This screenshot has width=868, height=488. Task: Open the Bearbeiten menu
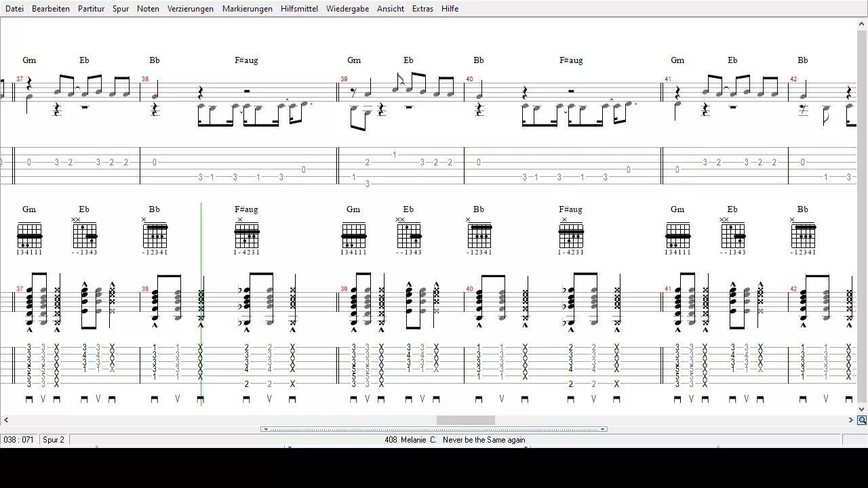(x=51, y=9)
